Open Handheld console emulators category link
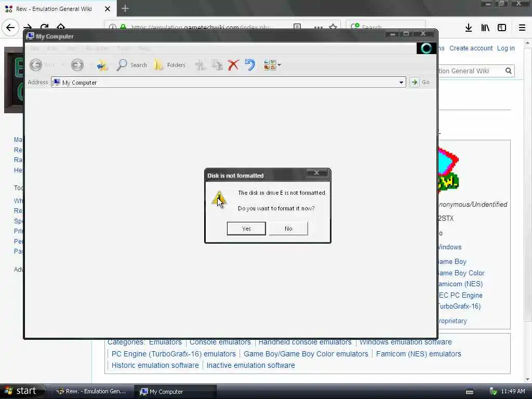532x399 pixels. pos(305,342)
